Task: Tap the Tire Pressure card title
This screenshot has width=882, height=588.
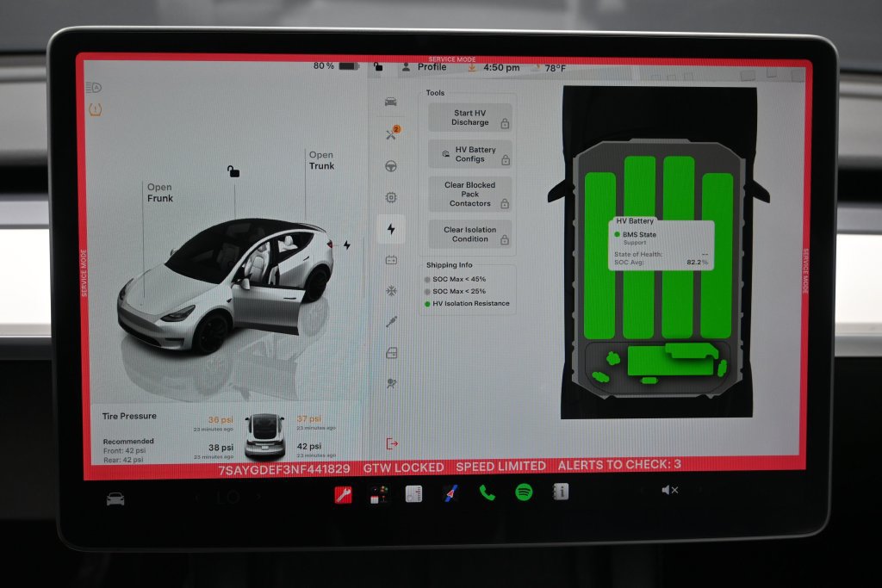Action: click(129, 416)
